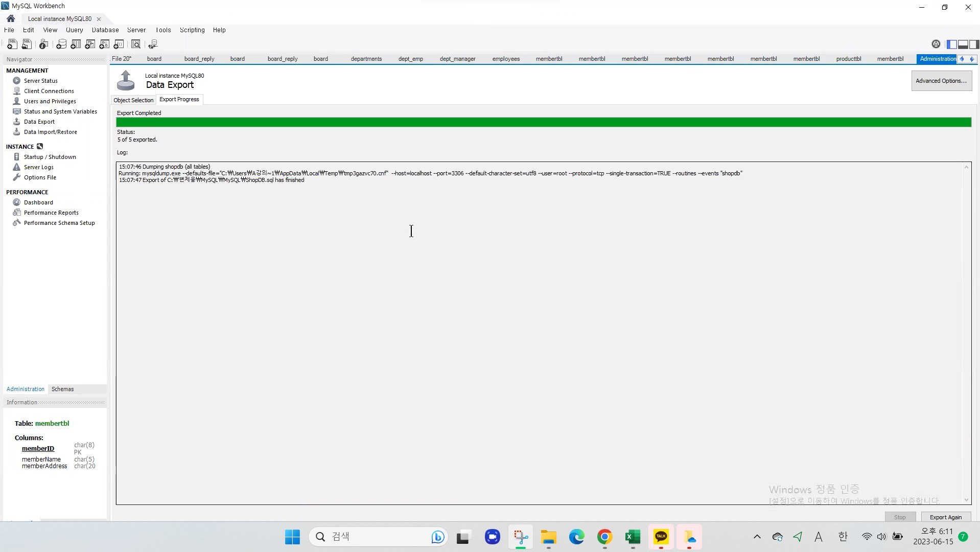Toggle the bottom output panel visibility
Screen dimensions: 980x552
coord(963,44)
